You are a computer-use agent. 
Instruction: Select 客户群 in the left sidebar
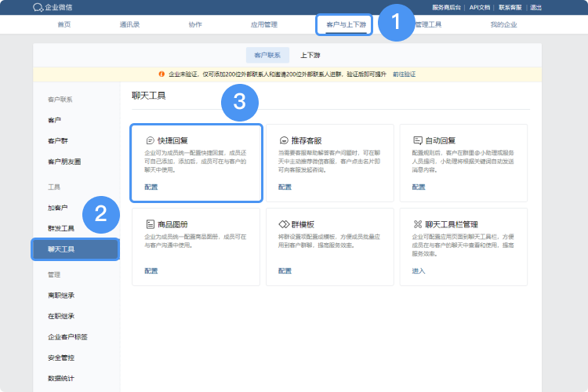click(x=57, y=141)
